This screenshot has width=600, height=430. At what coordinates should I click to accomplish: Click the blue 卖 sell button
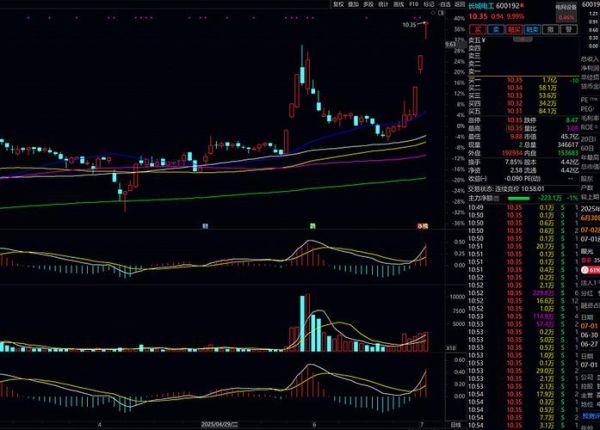(x=494, y=30)
